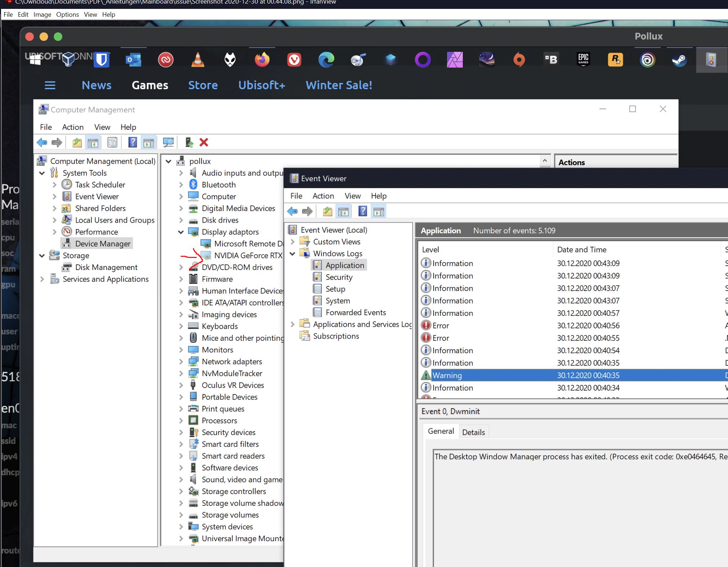Open Event Viewer View menu
This screenshot has height=567, width=728.
click(352, 196)
